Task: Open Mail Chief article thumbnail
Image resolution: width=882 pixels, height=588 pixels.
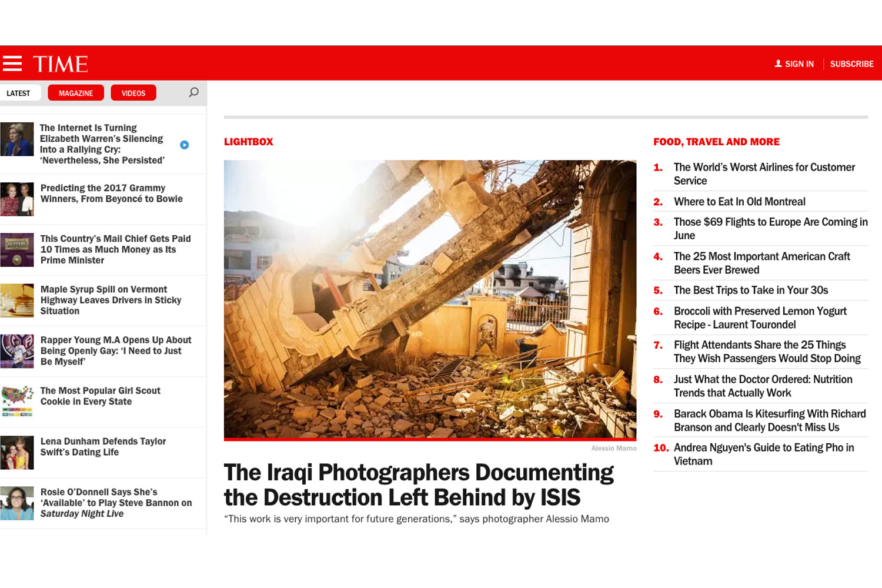Action: click(x=17, y=250)
